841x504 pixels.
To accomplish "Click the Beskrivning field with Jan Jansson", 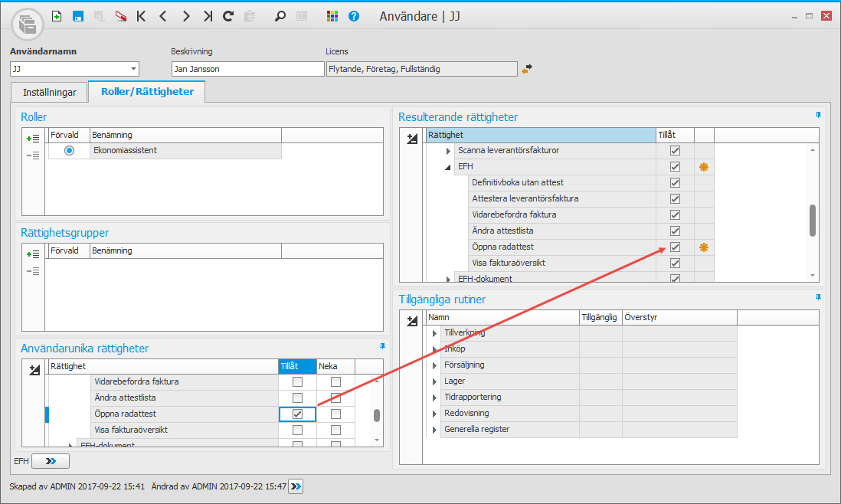I will [x=247, y=69].
